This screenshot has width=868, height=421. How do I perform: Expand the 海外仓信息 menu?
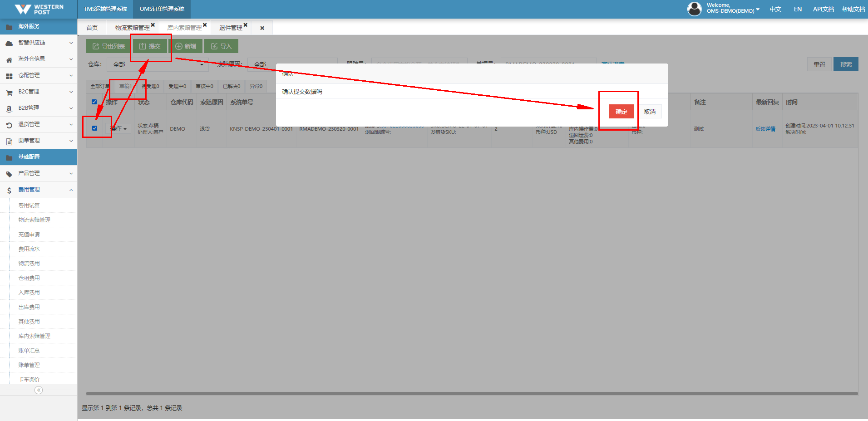(71, 59)
